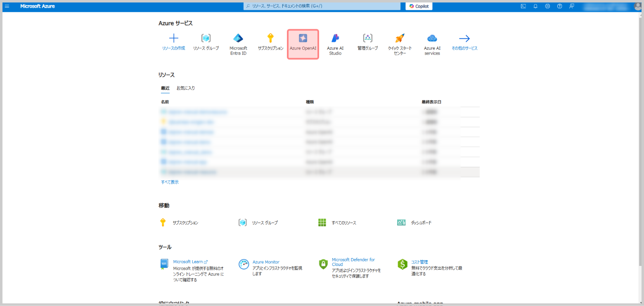Click the リソースの作成 plus icon
The image size is (644, 306).
click(174, 38)
